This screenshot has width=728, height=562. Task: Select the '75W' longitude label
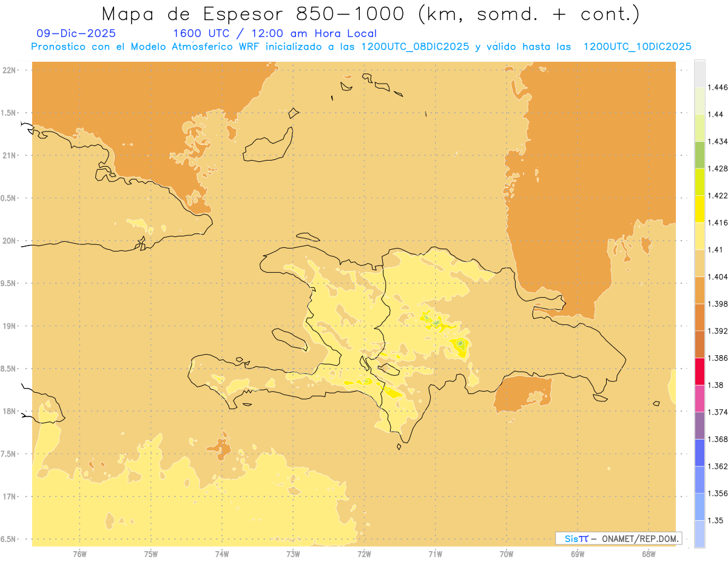pyautogui.click(x=151, y=554)
